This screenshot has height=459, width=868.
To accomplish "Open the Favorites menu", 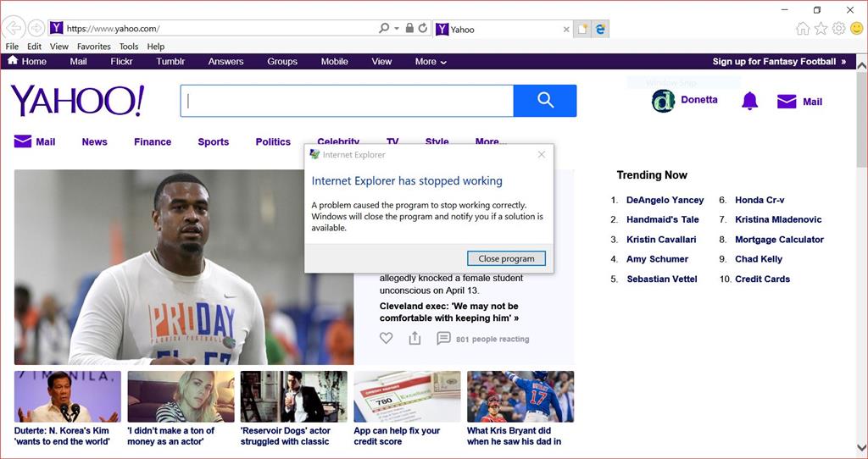I will [93, 47].
